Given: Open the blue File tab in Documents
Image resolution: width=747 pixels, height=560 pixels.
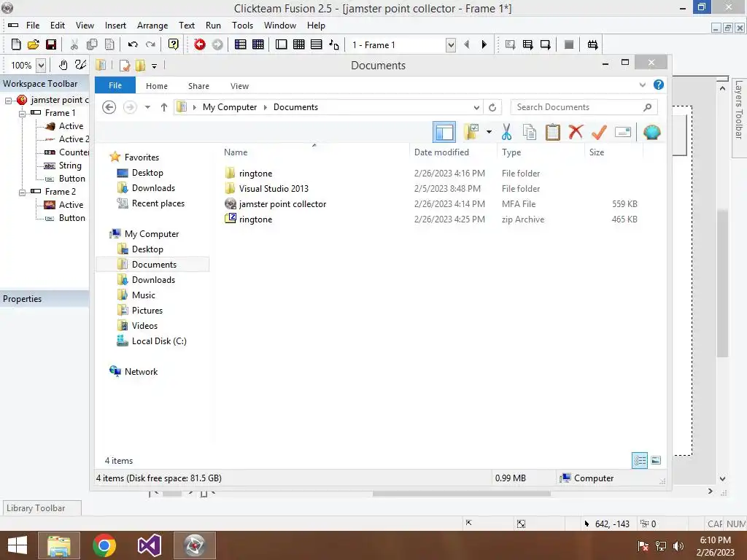Looking at the screenshot, I should click(x=115, y=85).
